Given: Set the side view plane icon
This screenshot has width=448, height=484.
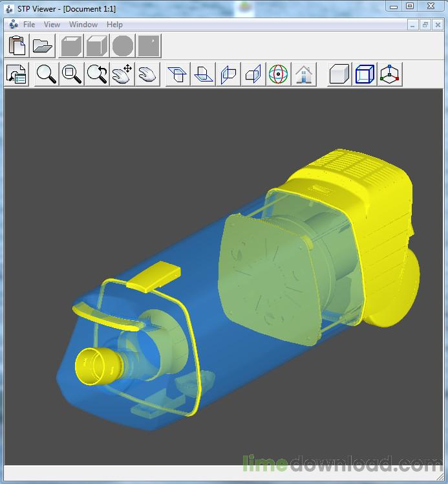Looking at the screenshot, I should pos(253,74).
